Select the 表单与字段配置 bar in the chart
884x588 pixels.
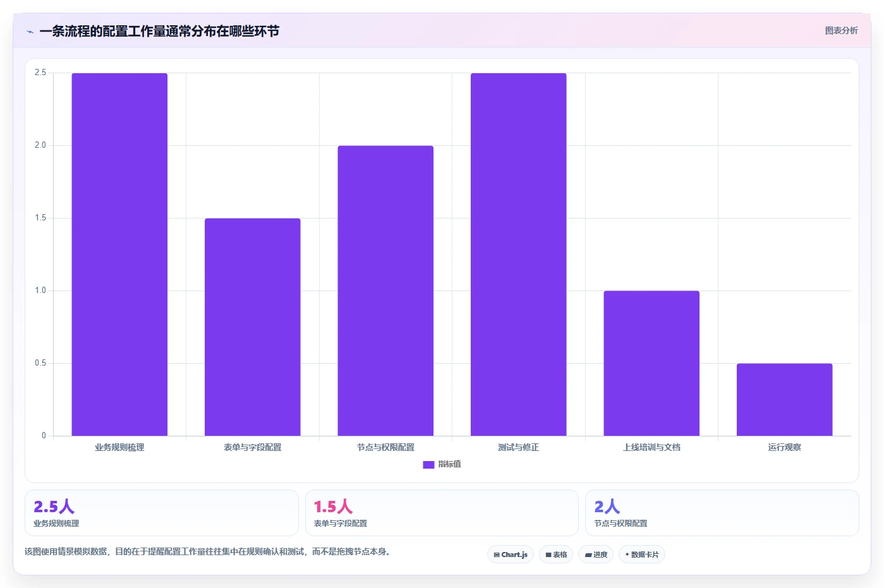253,327
